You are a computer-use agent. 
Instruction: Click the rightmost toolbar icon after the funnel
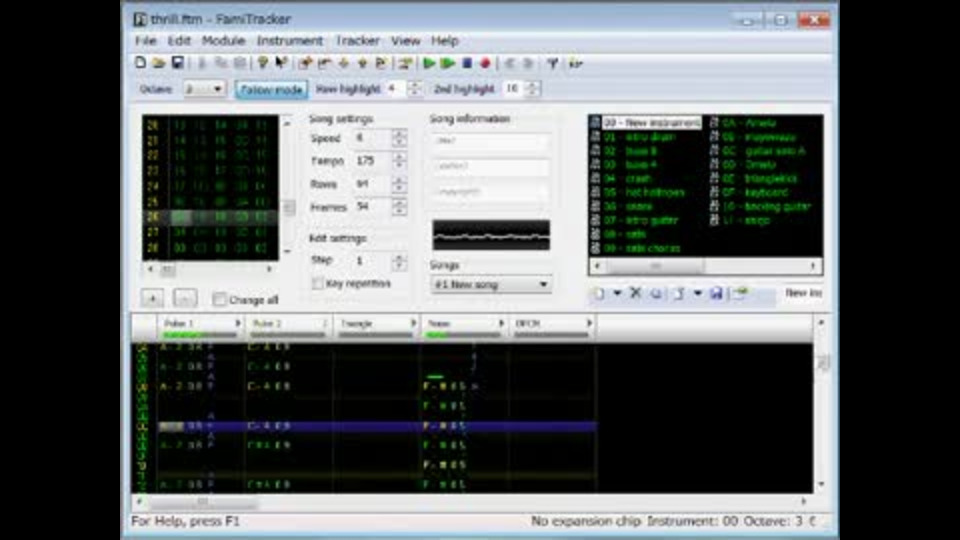(x=576, y=63)
